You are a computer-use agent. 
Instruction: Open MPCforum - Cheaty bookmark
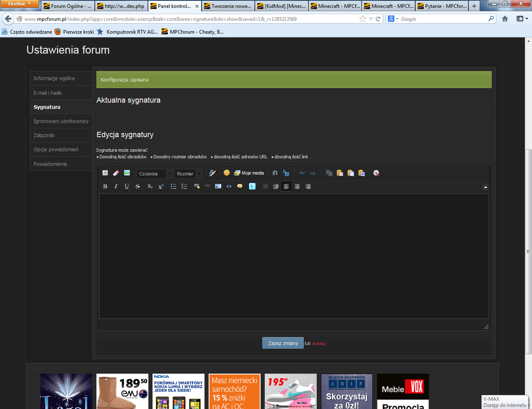(192, 32)
